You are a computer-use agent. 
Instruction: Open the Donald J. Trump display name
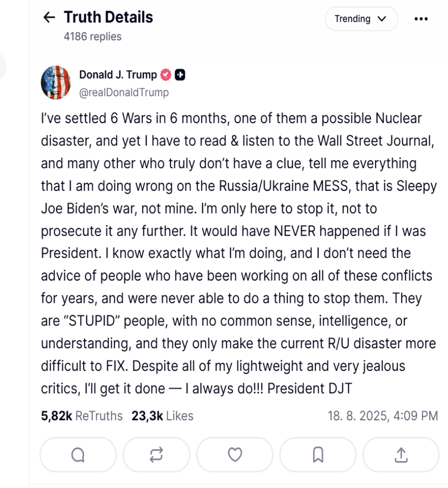pos(118,75)
